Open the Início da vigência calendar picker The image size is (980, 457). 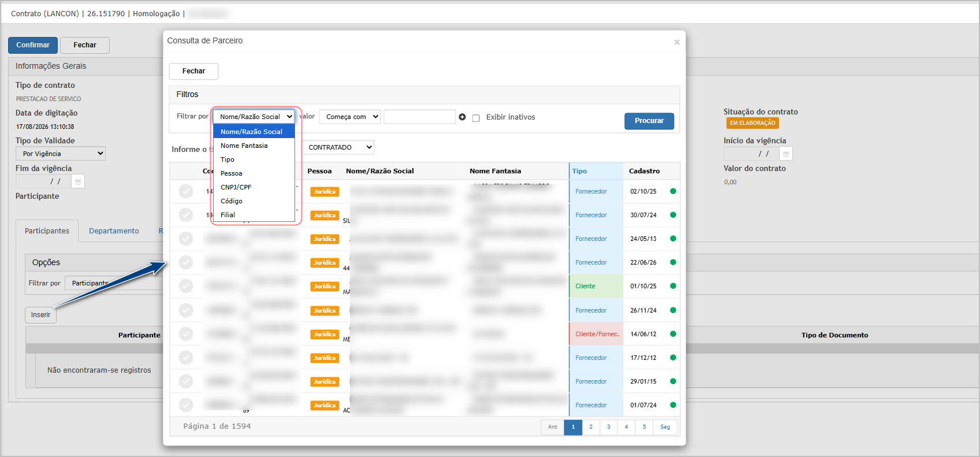click(786, 154)
